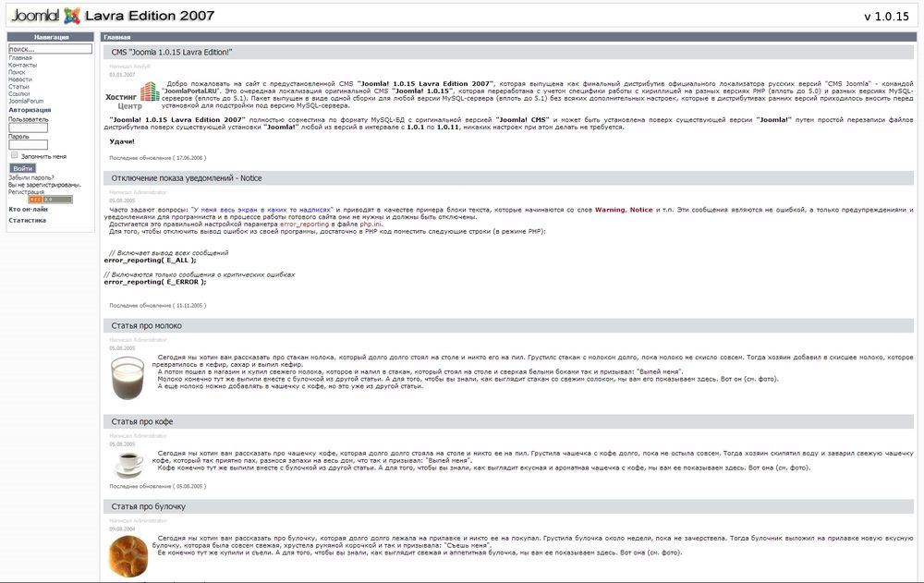Click the Войти login button

[22, 168]
